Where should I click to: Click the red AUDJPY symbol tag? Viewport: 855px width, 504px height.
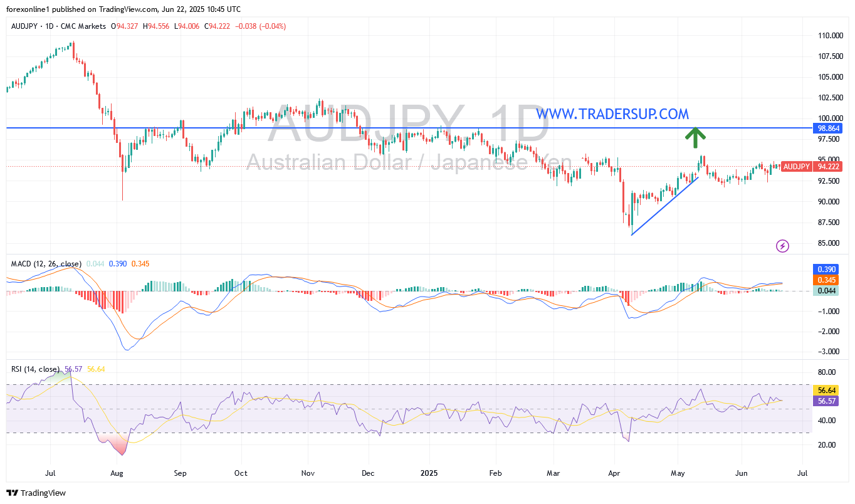click(x=797, y=166)
